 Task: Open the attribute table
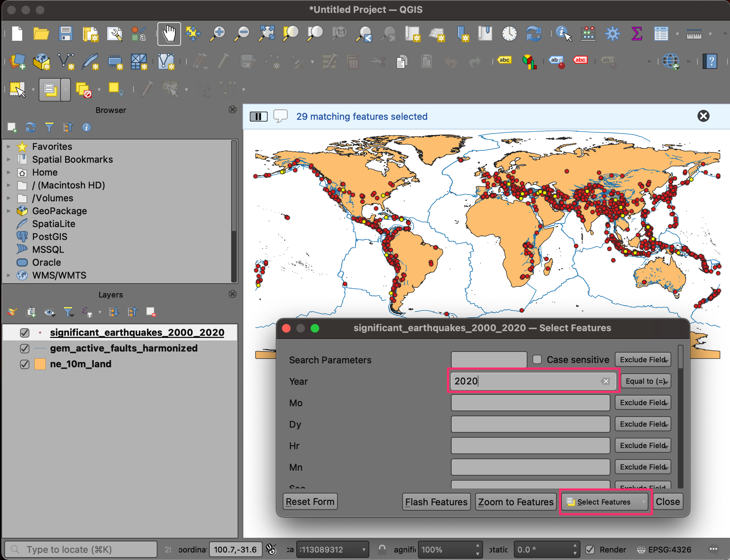point(661,34)
